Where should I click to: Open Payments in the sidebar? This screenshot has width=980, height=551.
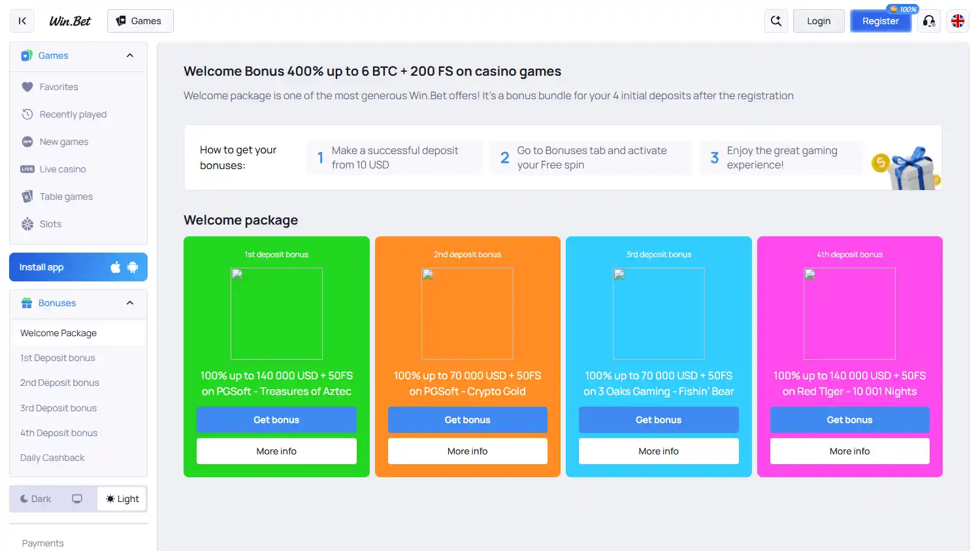point(43,543)
